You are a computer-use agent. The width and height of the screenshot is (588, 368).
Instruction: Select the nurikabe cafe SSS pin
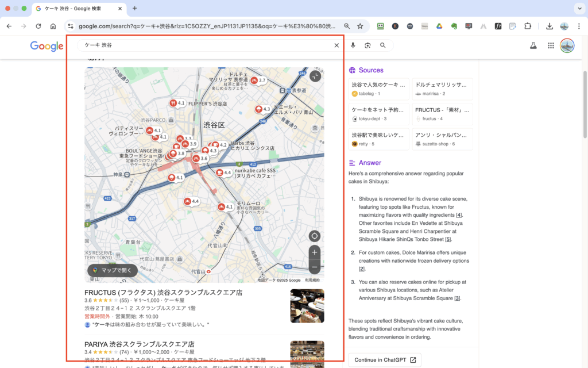click(x=224, y=172)
